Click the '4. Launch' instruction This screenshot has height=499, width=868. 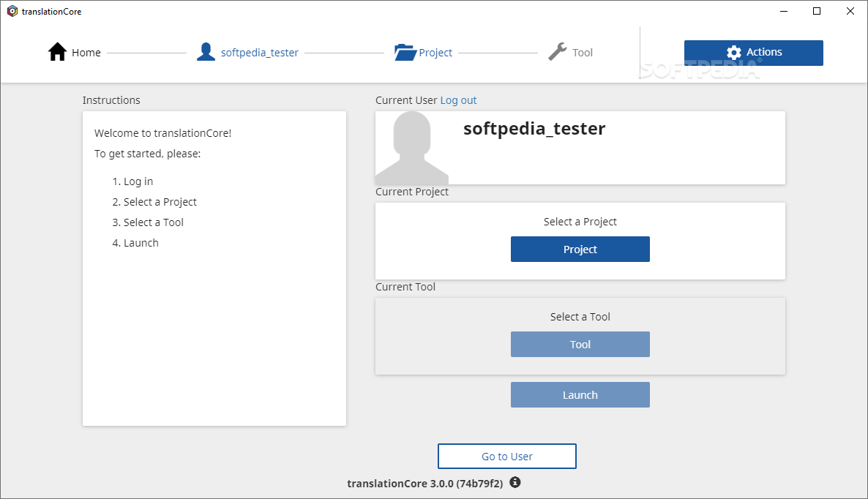click(x=135, y=243)
